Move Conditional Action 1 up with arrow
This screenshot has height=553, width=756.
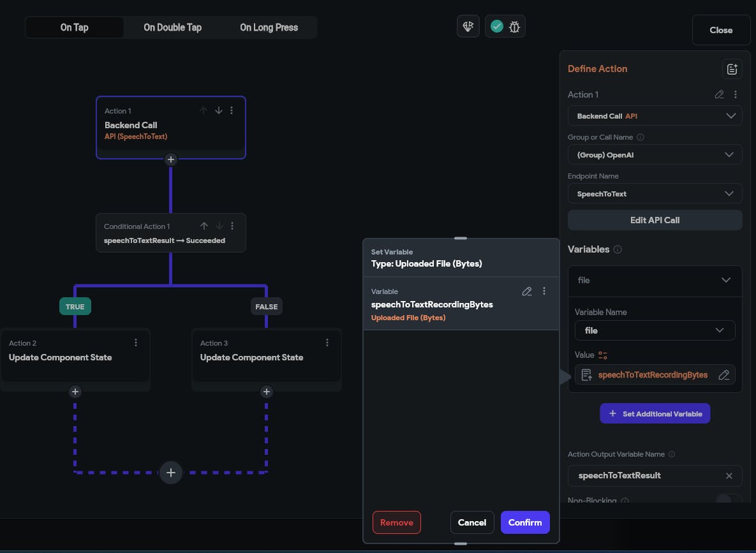[x=204, y=226]
